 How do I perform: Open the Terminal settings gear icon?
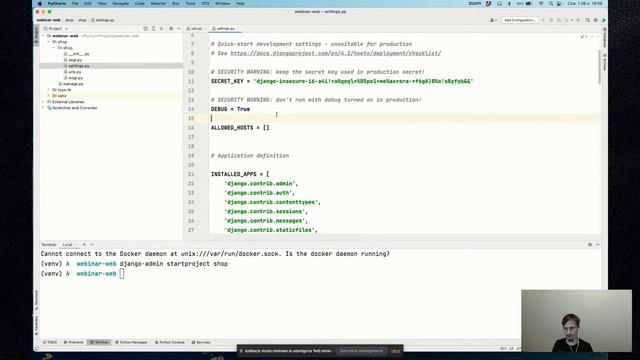590,244
